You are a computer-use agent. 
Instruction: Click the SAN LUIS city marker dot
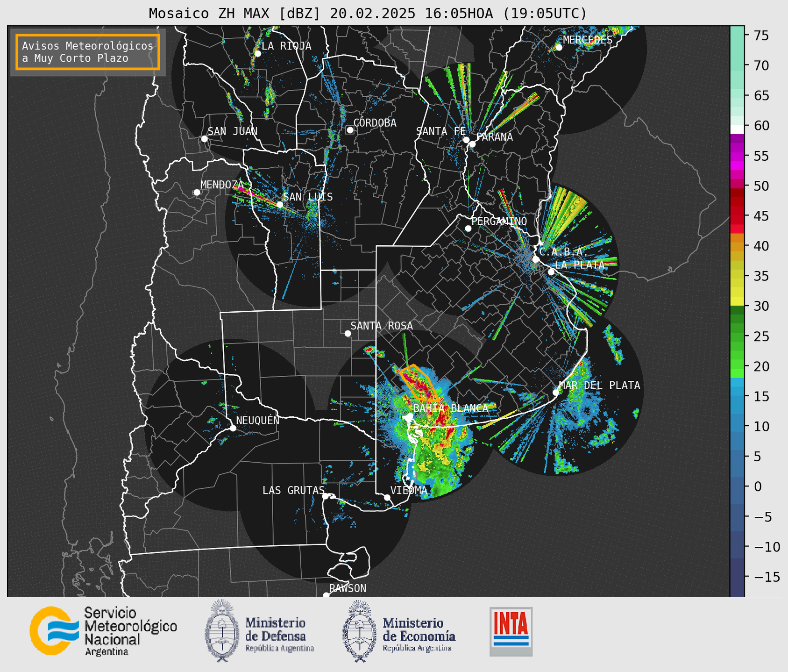280,204
